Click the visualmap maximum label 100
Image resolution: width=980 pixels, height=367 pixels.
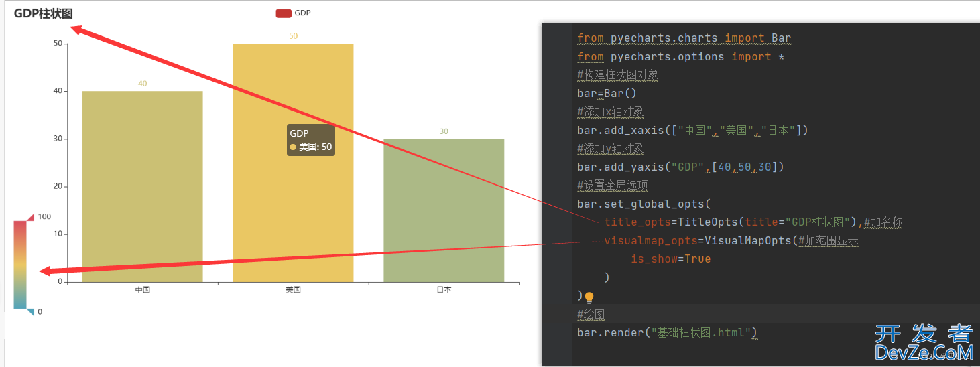click(x=44, y=217)
